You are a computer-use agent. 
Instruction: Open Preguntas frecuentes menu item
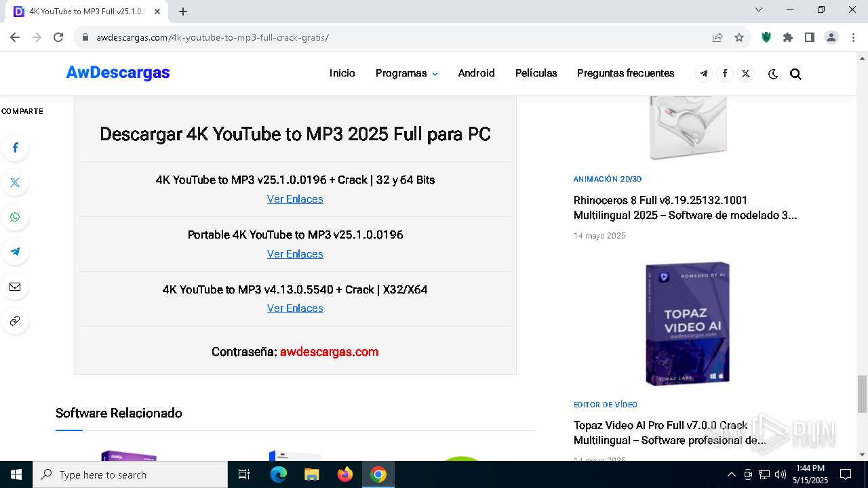pyautogui.click(x=626, y=73)
